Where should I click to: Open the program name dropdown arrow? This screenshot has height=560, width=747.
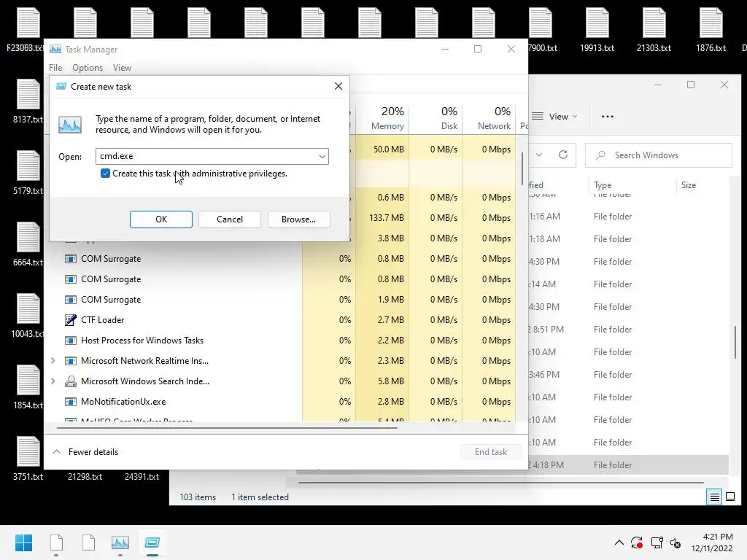(x=322, y=156)
